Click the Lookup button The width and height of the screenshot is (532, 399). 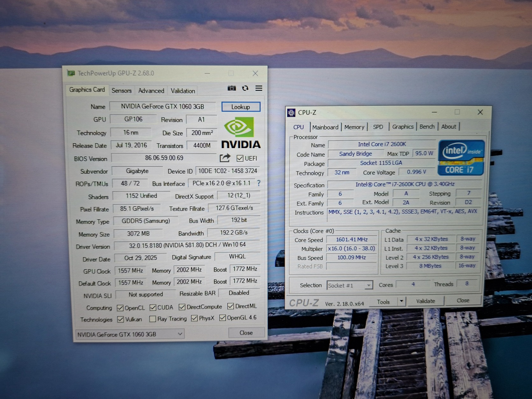click(241, 107)
